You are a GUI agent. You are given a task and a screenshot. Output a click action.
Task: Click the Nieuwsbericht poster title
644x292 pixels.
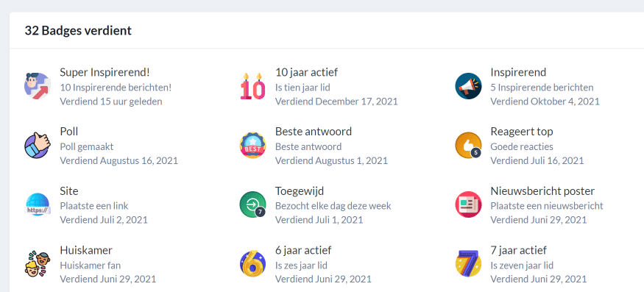(x=542, y=191)
